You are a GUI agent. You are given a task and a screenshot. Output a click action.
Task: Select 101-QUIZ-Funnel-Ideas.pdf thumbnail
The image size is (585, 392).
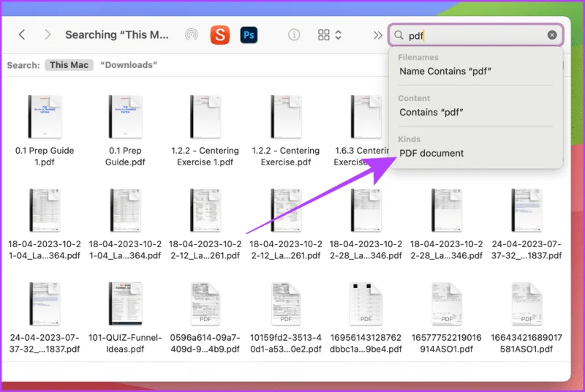point(125,304)
